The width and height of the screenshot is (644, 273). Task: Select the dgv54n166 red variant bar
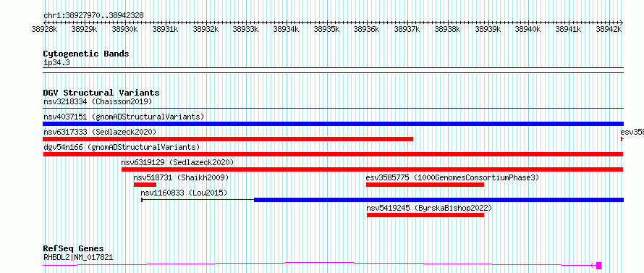(333, 154)
